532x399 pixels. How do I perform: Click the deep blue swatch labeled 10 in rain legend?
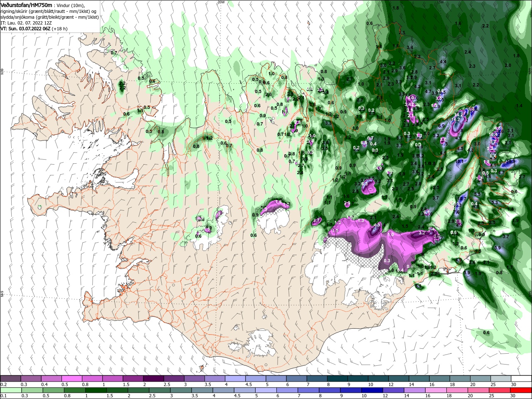pos(372,390)
